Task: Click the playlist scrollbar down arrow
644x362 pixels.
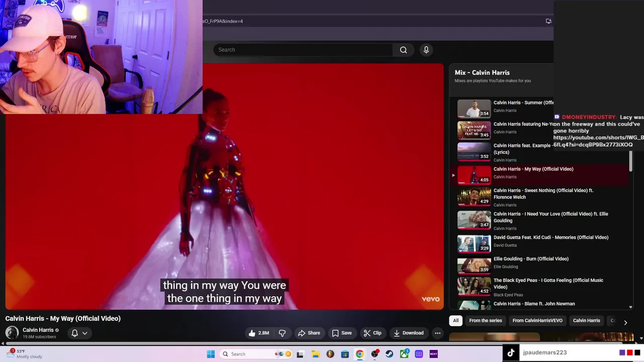Action: tap(631, 307)
